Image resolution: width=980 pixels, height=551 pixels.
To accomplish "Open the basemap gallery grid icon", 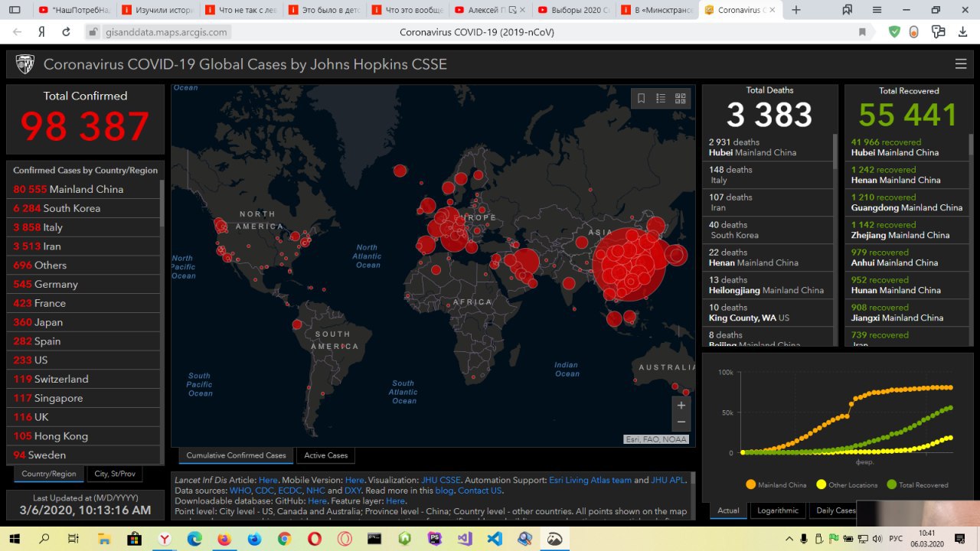I will 681,98.
